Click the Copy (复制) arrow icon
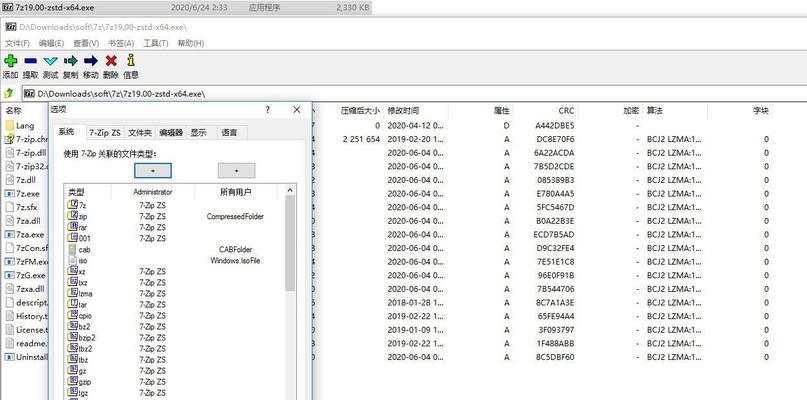Screen dimensions: 807x400 point(71,61)
